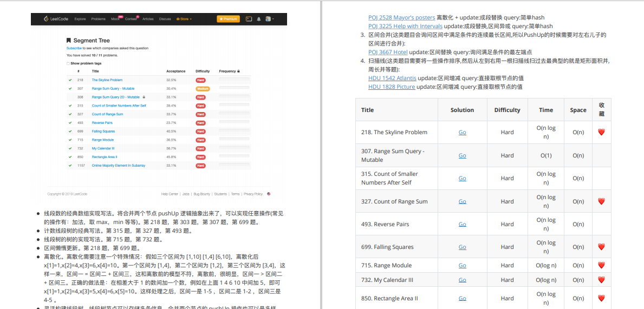Viewport: 644px width, 309px height.
Task: Click the Bug Bounty footer link
Action: (x=201, y=194)
